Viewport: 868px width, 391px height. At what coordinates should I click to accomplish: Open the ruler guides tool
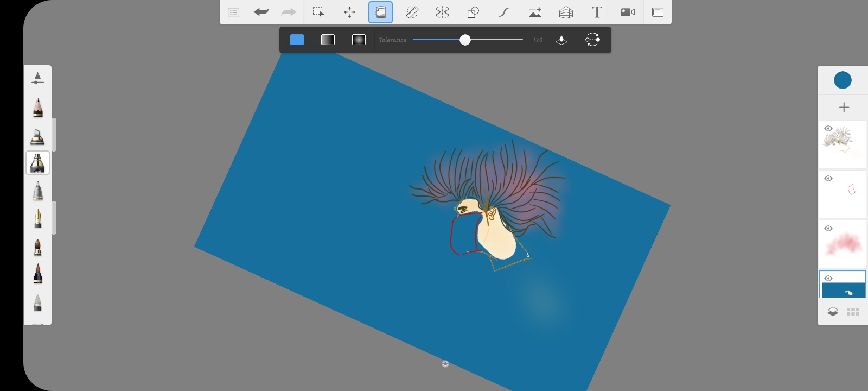pyautogui.click(x=412, y=12)
